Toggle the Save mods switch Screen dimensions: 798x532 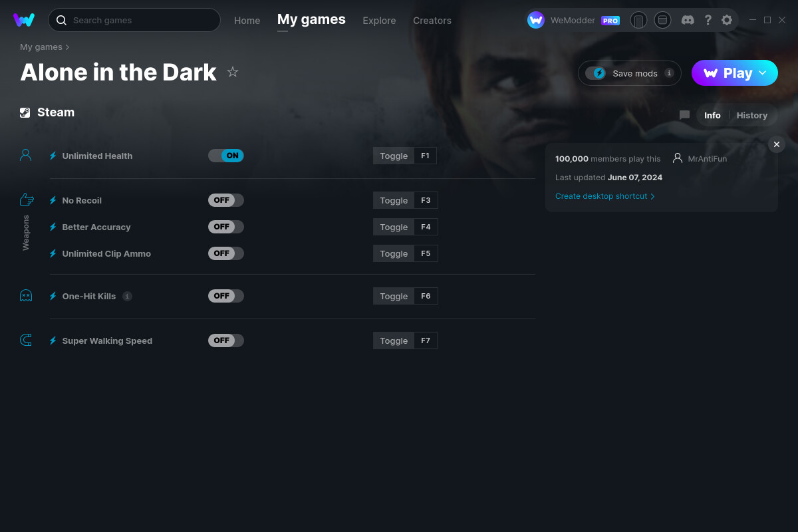click(x=596, y=73)
